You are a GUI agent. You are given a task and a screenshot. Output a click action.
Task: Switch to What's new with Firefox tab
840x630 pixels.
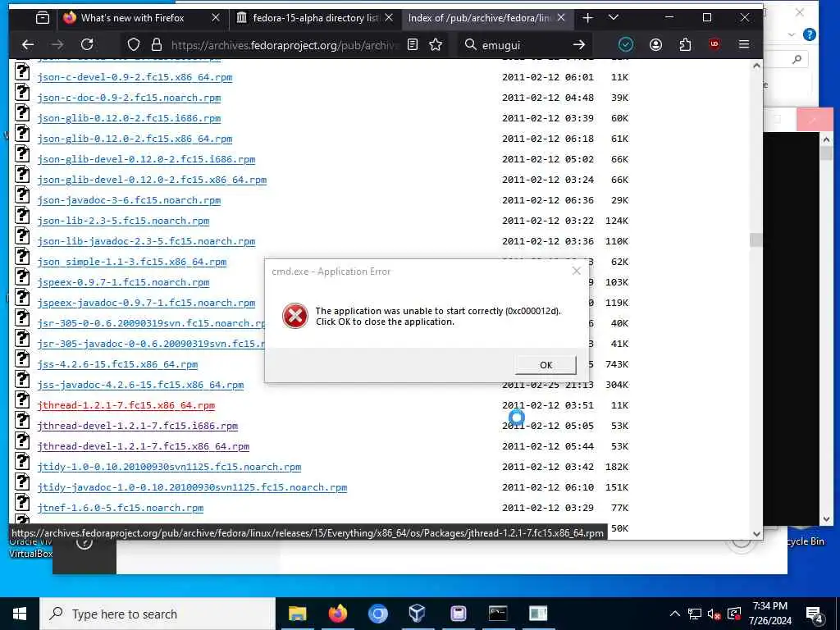(x=132, y=18)
